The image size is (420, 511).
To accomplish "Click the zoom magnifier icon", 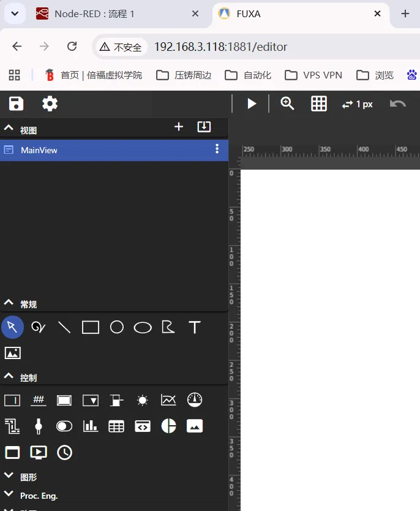I will point(287,104).
